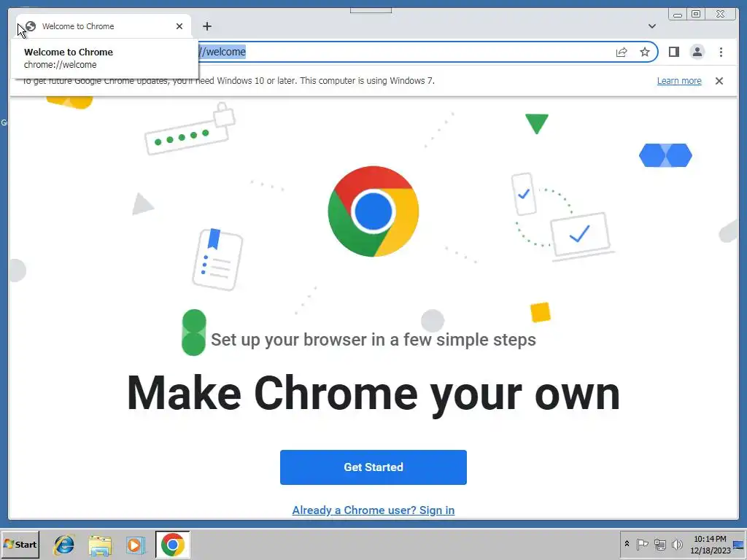Screen dimensions: 747x560
Task: Open Windows Explorer folder icon in taskbar
Action: 100,545
